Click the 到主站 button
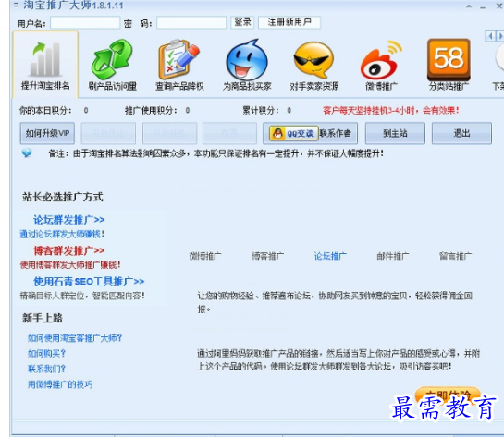The height and width of the screenshot is (437, 504). coord(395,133)
